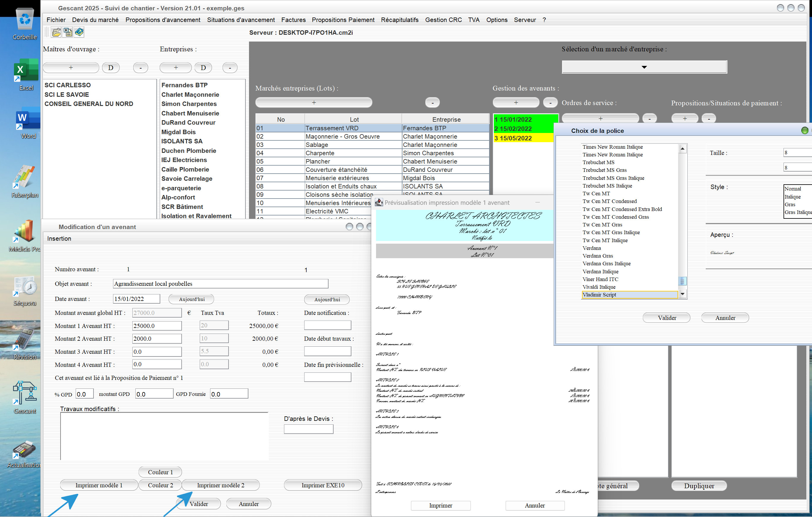Screen dimensions: 812x517
Task: Select Simon Charpentes in Entreprises list
Action: coord(189,104)
